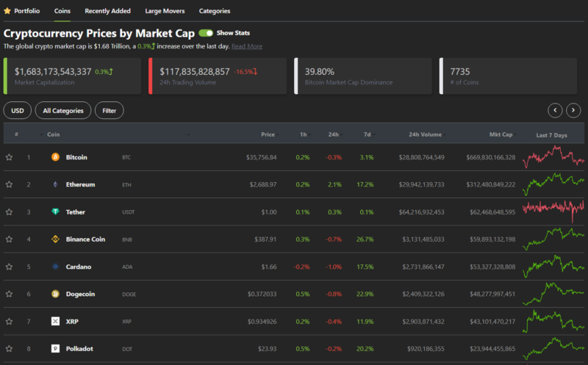
Task: Open the USD currency selector
Action: 17,111
